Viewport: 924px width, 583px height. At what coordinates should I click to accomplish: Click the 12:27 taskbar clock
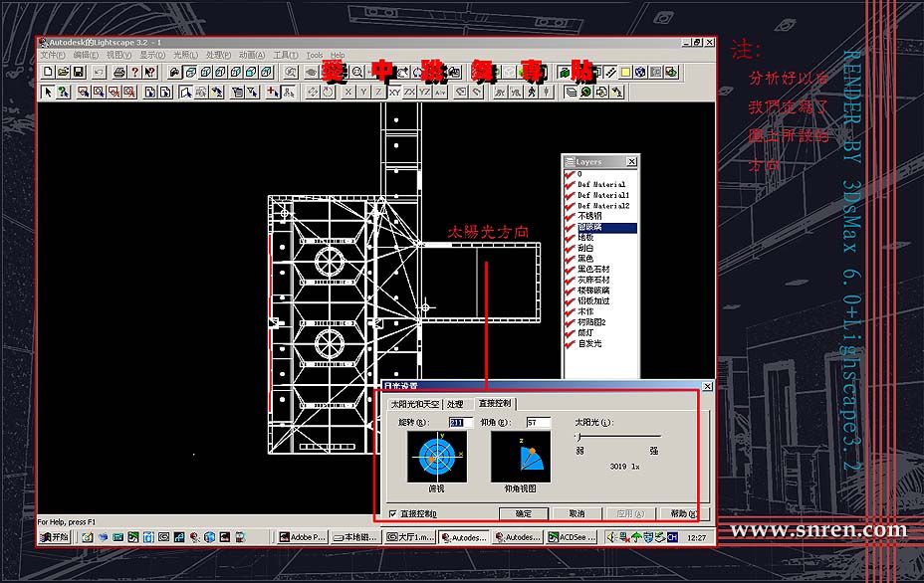click(697, 537)
